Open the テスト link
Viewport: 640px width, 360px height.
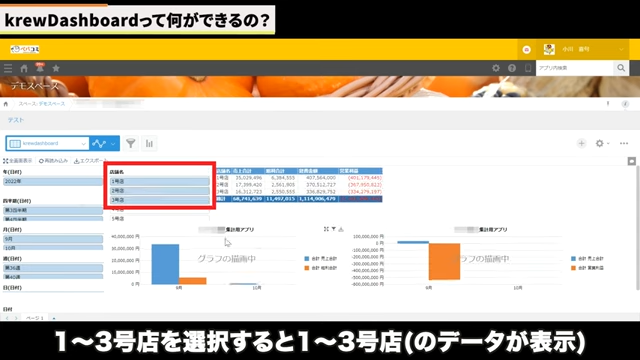click(16, 120)
